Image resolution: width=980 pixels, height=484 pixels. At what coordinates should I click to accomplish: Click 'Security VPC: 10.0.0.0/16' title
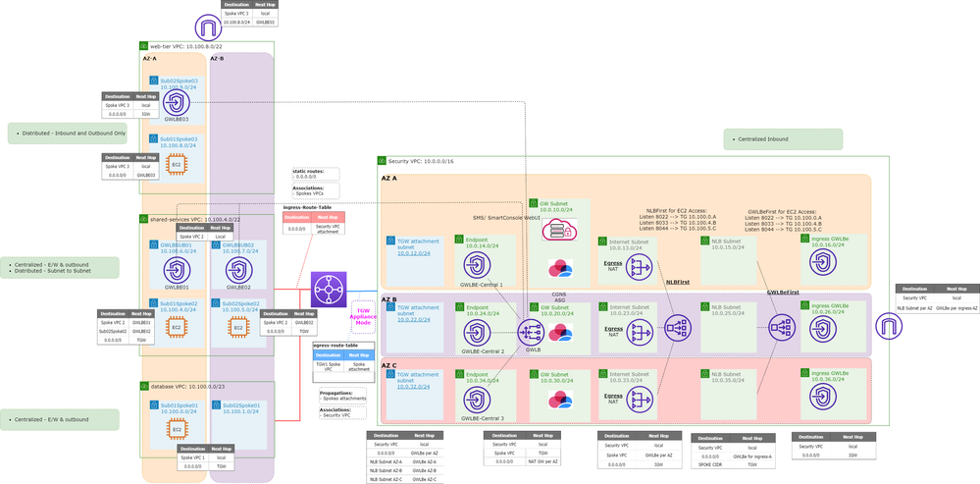coord(421,161)
